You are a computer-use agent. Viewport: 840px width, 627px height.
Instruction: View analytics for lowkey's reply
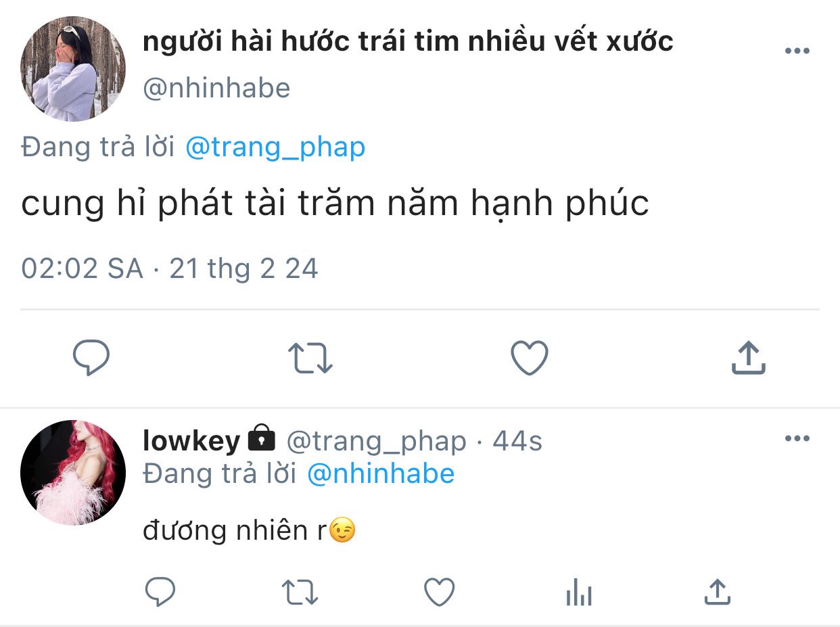tap(578, 594)
